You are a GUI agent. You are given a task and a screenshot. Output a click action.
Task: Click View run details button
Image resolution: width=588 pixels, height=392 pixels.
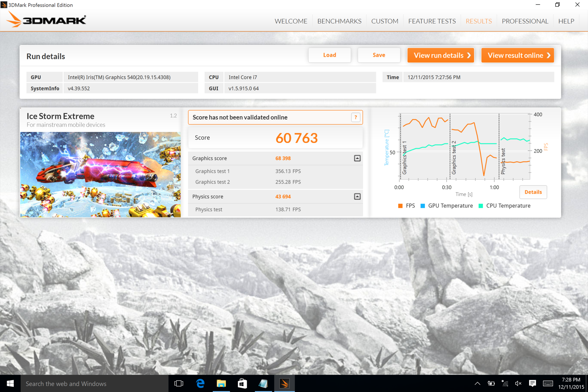click(x=441, y=55)
